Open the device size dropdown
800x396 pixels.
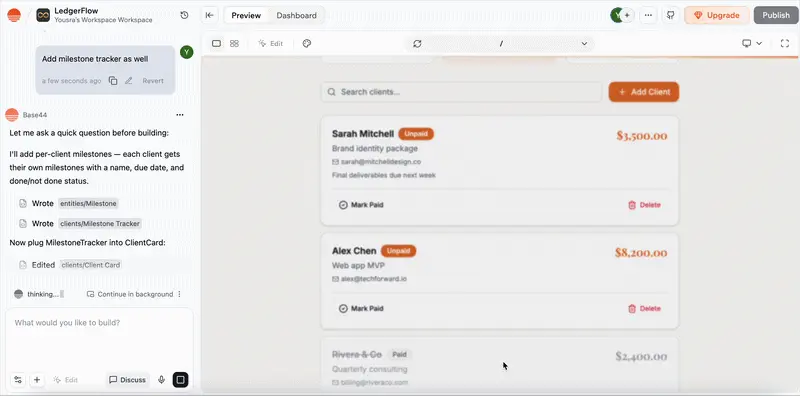[752, 44]
